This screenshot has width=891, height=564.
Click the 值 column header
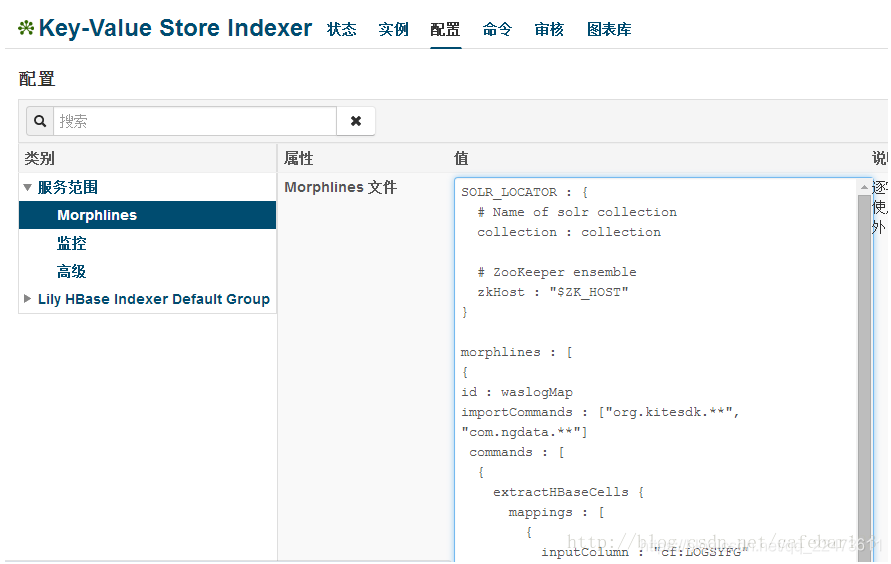click(461, 158)
